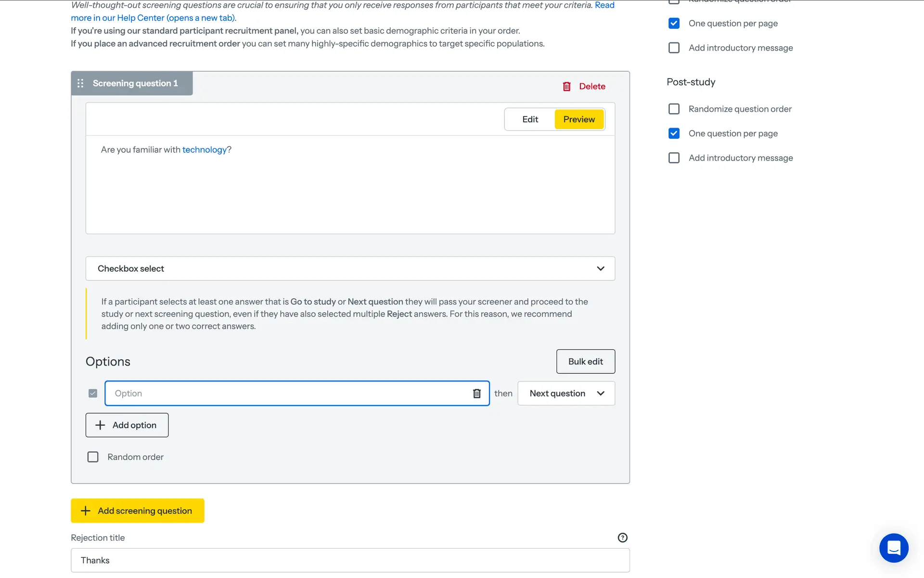Uncheck Post-study One question per page

click(x=674, y=133)
